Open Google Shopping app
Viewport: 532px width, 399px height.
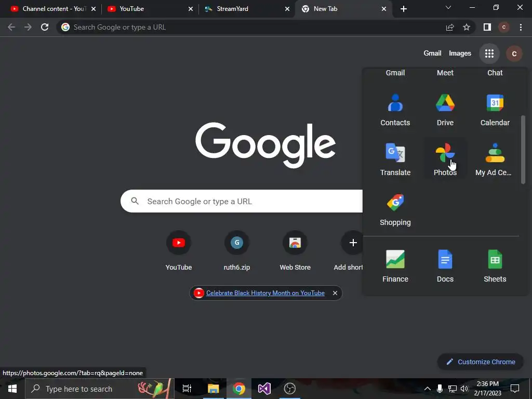pyautogui.click(x=395, y=209)
